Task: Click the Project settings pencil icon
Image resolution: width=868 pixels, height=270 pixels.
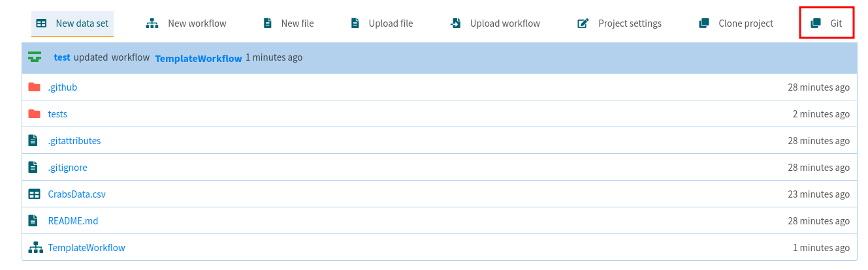Action: point(583,23)
